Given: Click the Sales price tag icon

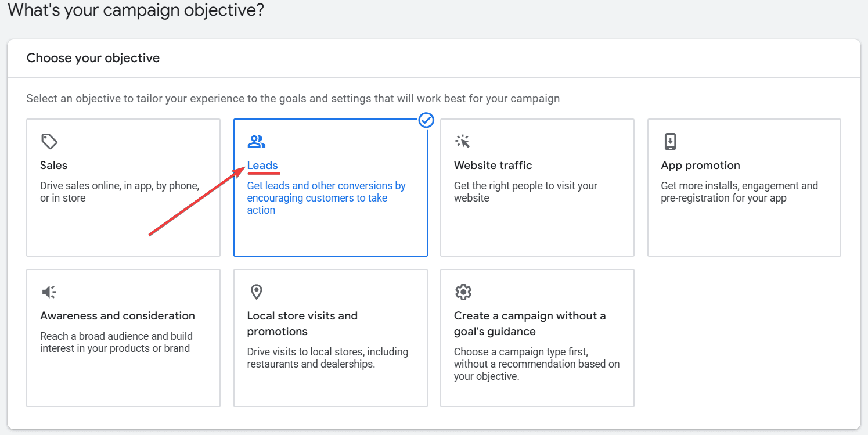Looking at the screenshot, I should [x=49, y=141].
